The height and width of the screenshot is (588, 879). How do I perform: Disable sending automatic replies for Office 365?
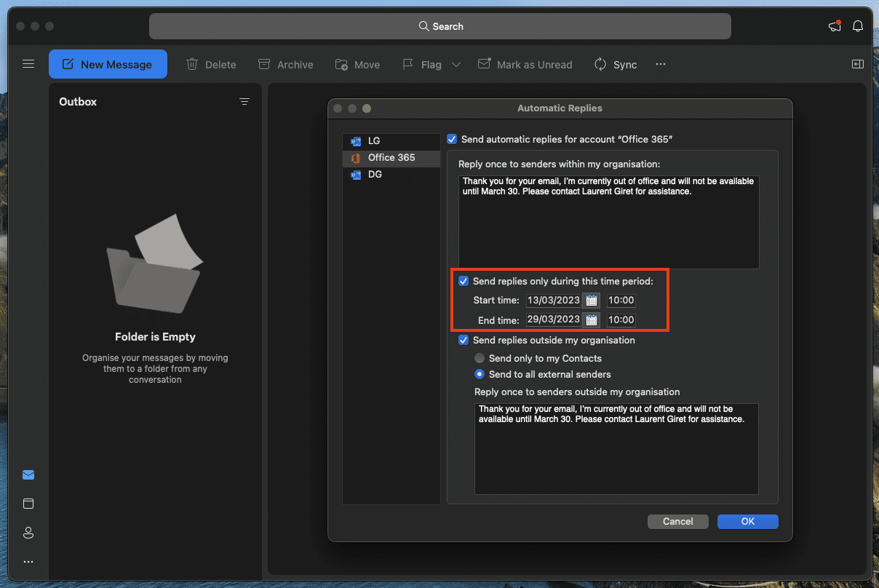[452, 138]
